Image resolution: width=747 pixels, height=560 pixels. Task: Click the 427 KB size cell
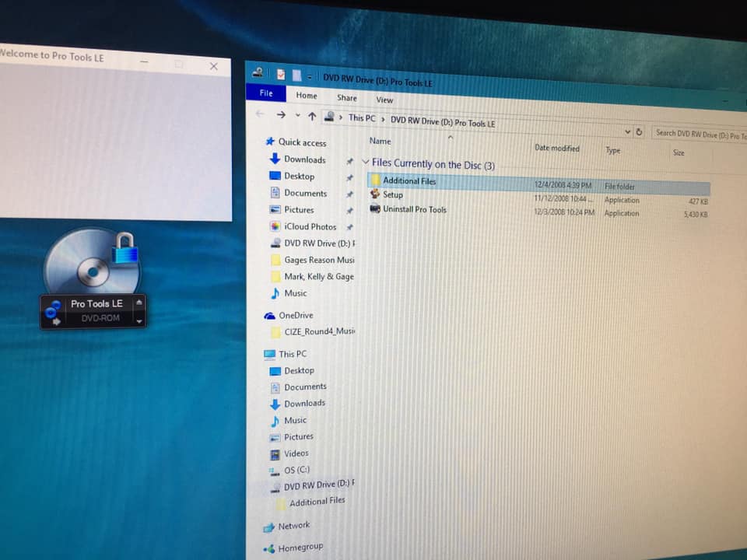pyautogui.click(x=698, y=201)
